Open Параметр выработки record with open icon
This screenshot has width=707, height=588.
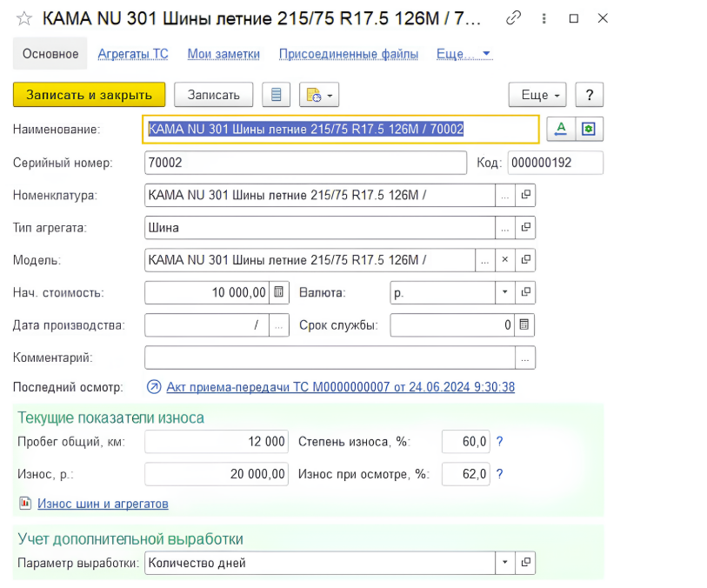pyautogui.click(x=525, y=563)
